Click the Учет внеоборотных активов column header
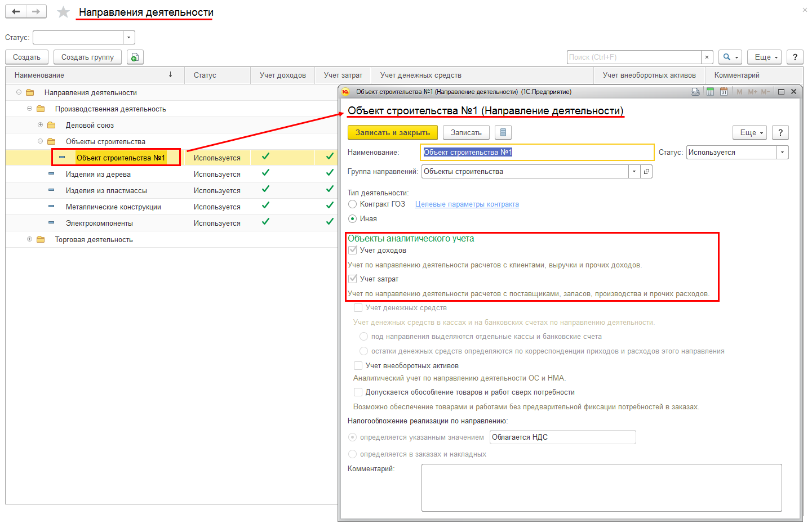Viewport: 812px width, 523px height. click(649, 75)
